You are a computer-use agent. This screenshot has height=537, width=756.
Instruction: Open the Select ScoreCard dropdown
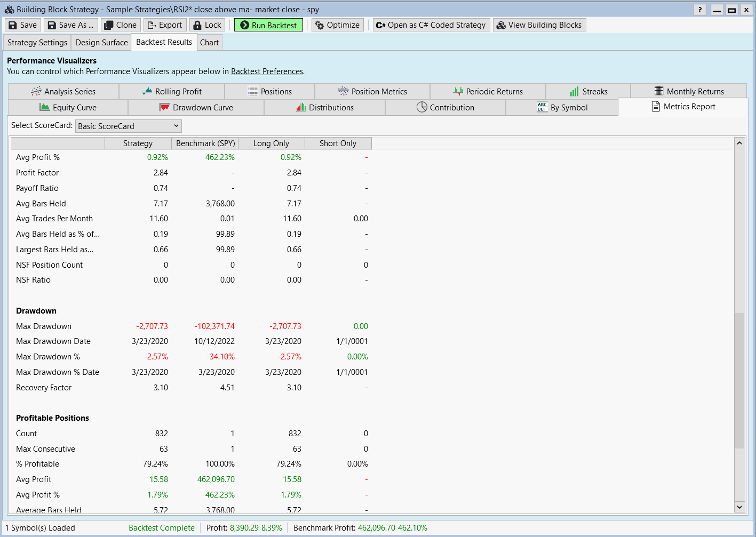point(128,126)
